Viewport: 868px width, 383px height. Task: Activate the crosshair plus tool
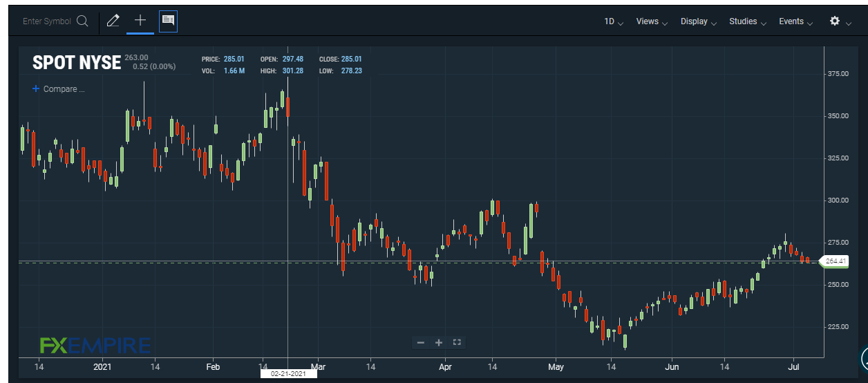(140, 20)
